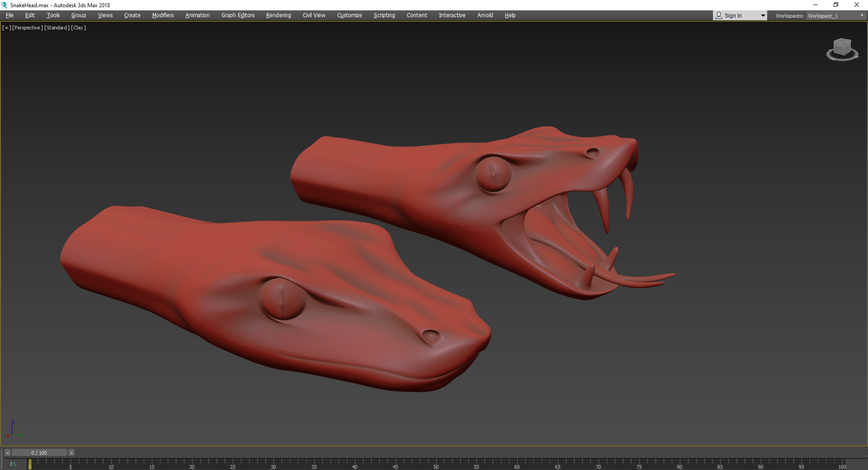Click the 0 / 100 time slider

[39, 453]
